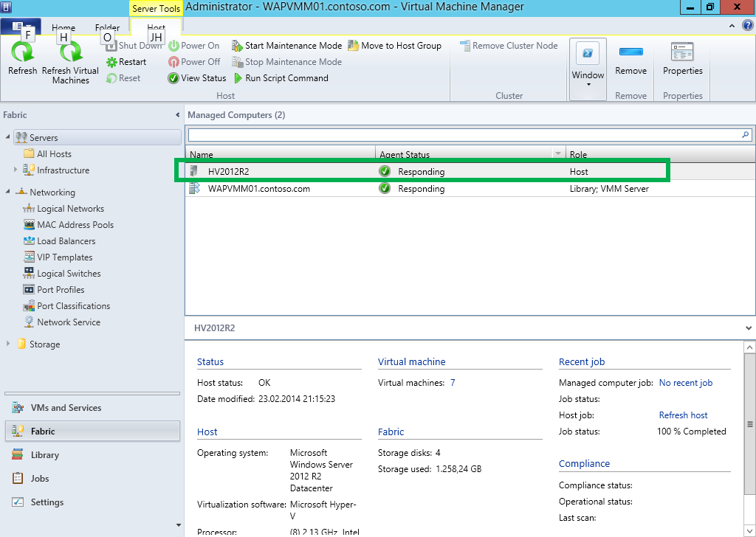The image size is (756, 537).
Task: Click the Refresh icon in ribbon
Action: pos(22,52)
